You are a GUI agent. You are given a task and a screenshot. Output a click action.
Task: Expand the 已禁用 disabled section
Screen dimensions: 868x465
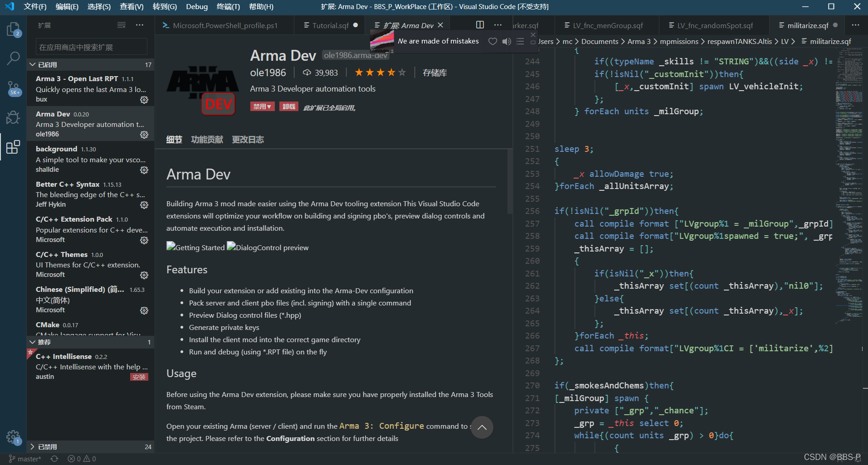(x=91, y=446)
